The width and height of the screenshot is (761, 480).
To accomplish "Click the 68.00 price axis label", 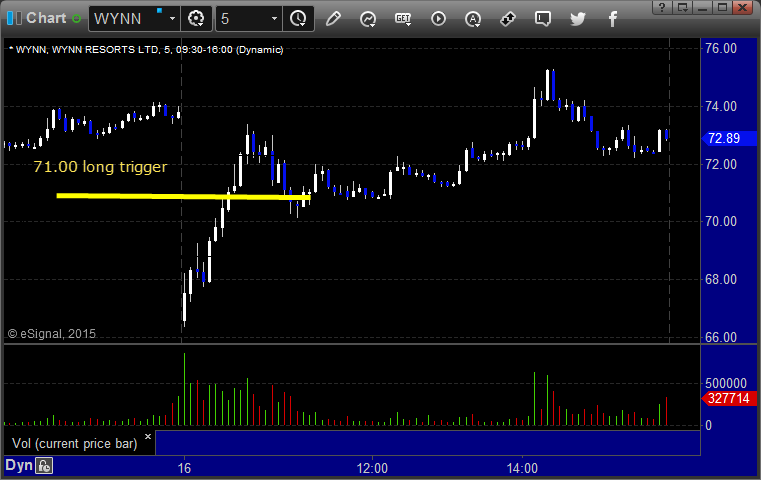I will tap(721, 280).
